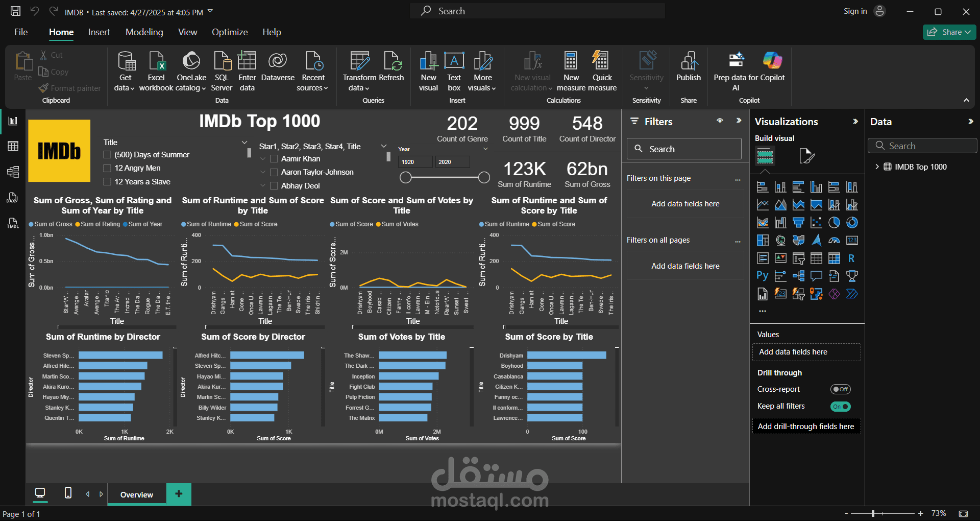Switch to the Insert ribbon tab
Viewport: 980px width, 521px height.
click(99, 32)
